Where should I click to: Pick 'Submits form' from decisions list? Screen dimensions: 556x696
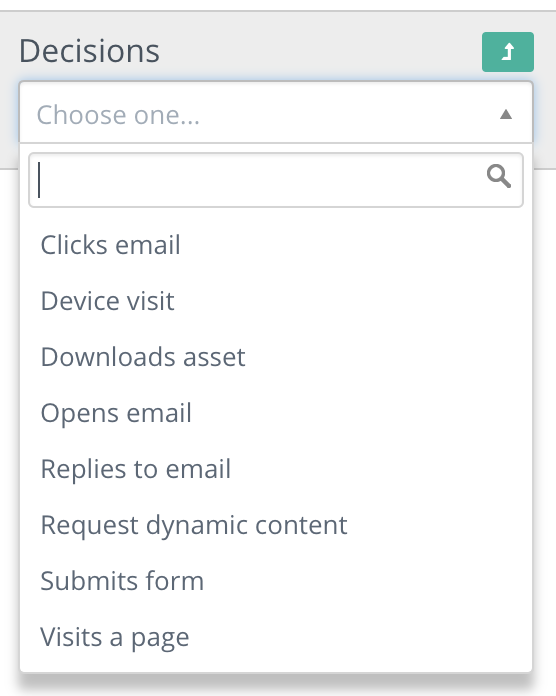tap(276, 581)
